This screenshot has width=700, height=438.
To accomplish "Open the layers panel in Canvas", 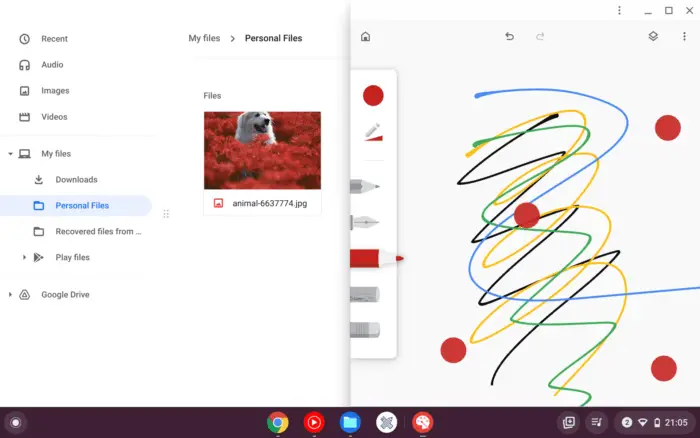I will pos(653,36).
